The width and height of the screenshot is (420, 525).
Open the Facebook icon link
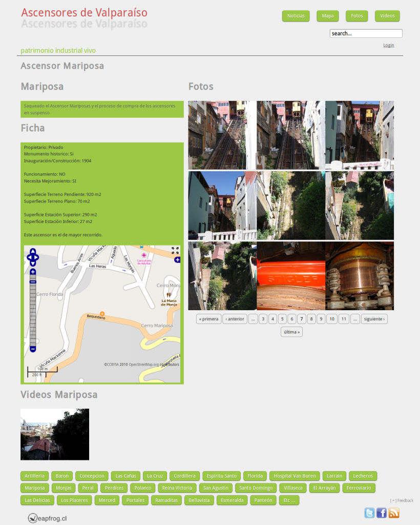pos(382,513)
